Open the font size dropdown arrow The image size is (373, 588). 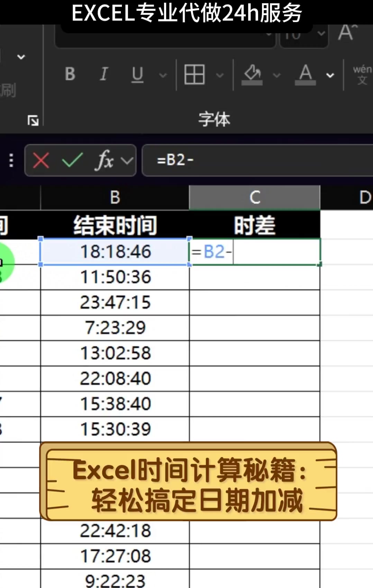pyautogui.click(x=321, y=34)
